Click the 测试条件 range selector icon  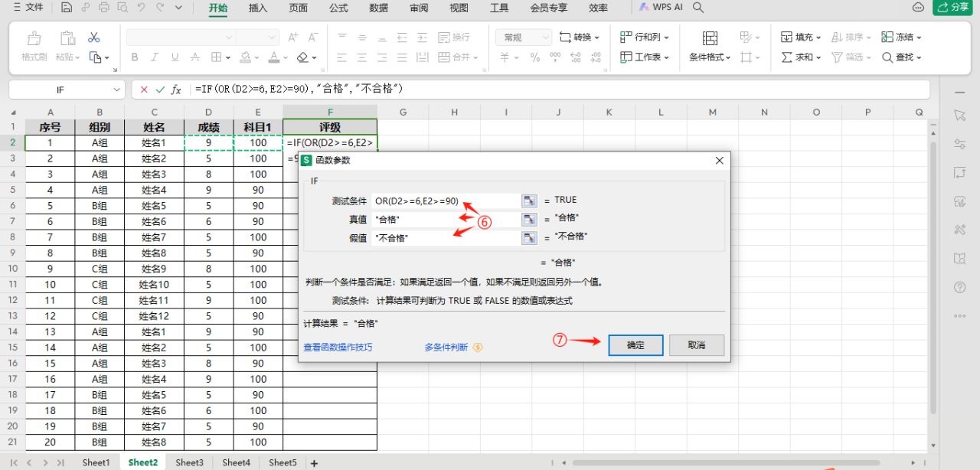[x=529, y=201]
